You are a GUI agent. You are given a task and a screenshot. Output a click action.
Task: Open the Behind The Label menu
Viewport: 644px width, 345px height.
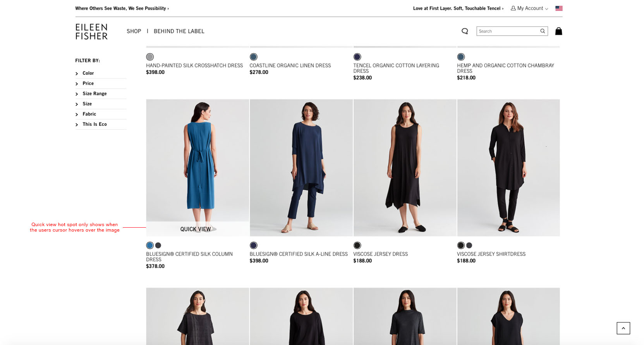[x=179, y=31]
